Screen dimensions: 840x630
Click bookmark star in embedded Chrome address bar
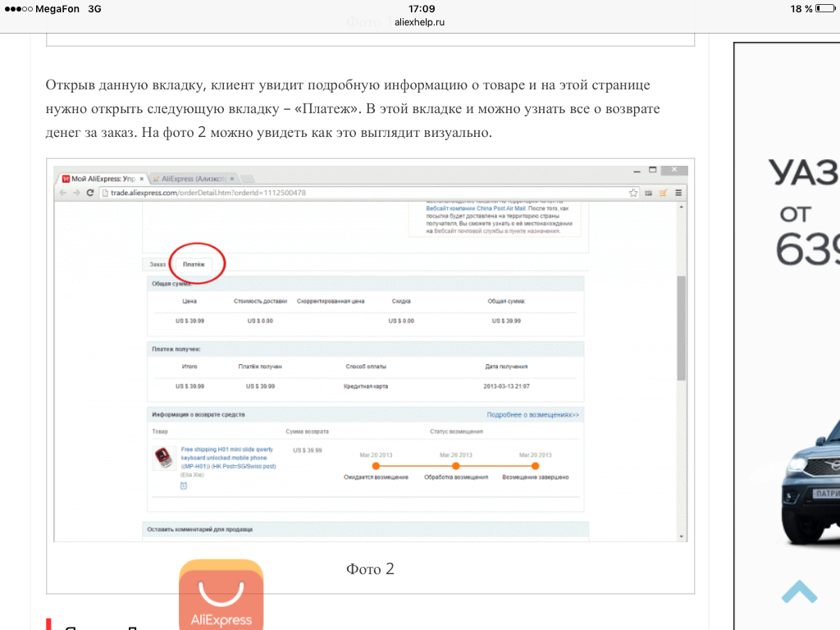click(633, 193)
